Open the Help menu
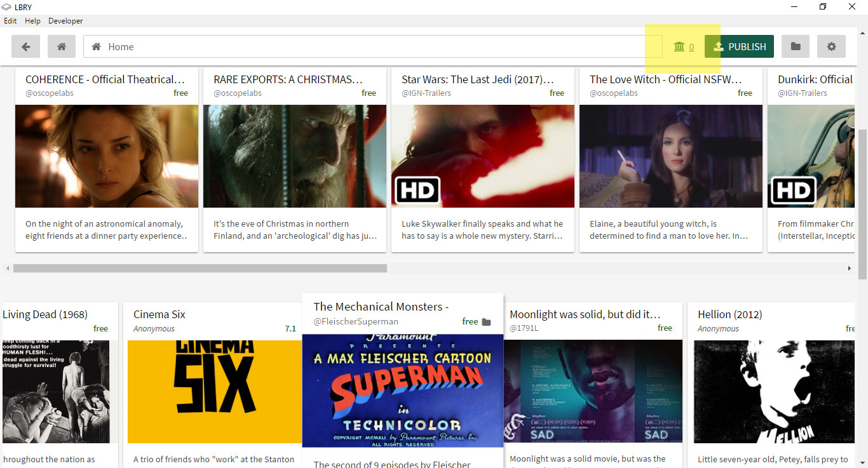Screen dimensions: 868x468 (32, 21)
